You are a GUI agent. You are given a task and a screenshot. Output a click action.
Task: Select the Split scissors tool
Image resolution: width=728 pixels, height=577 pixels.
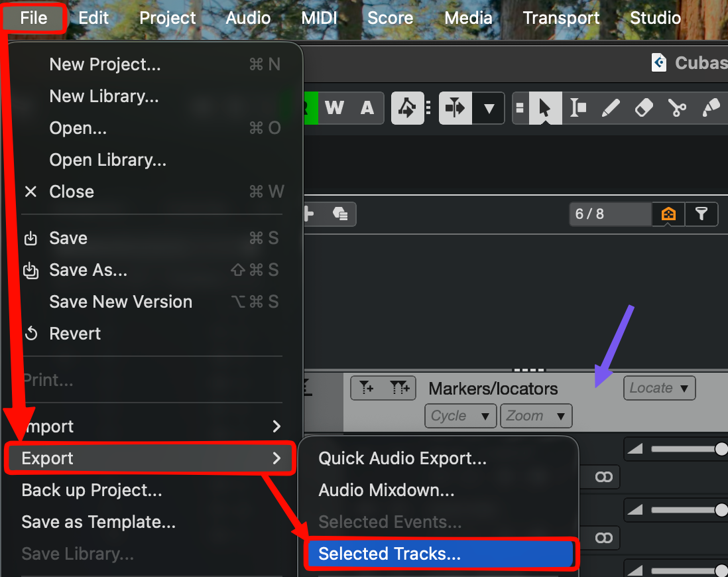[x=678, y=108]
